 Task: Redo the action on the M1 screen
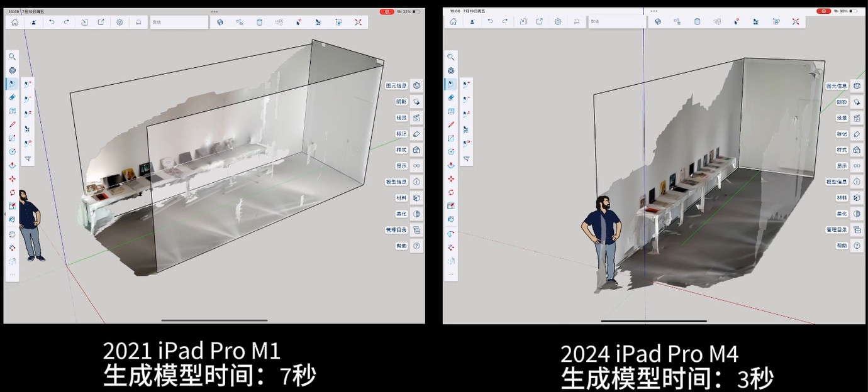coord(66,22)
